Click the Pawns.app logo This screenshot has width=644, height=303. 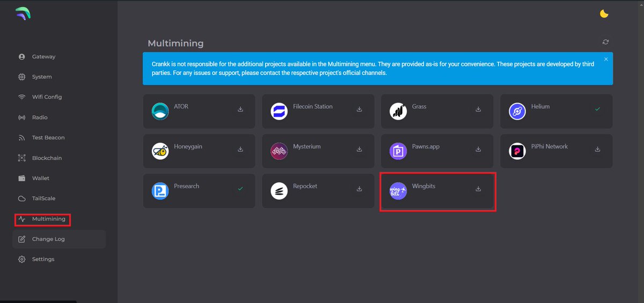click(398, 151)
